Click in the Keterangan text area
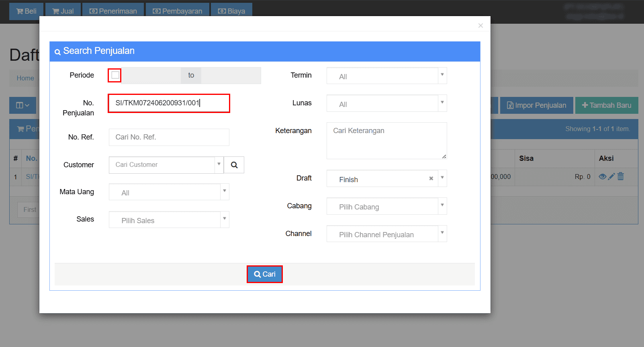The height and width of the screenshot is (347, 644). 386,141
